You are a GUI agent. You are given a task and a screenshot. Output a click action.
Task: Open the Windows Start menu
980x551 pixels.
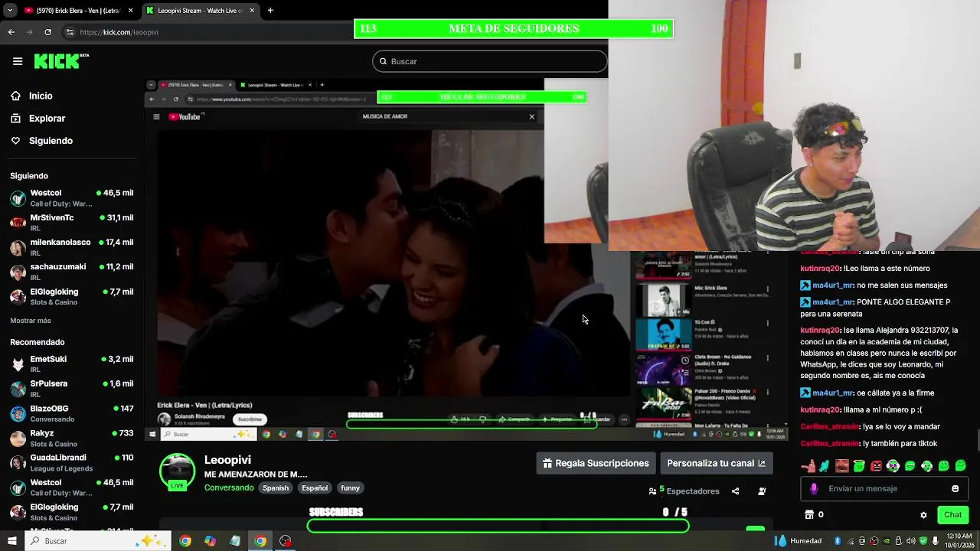click(x=12, y=541)
